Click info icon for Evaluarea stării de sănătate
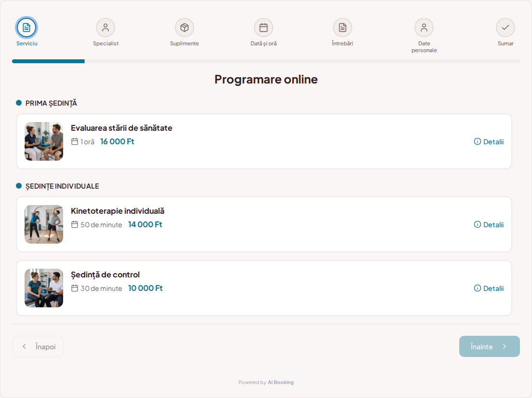 click(x=478, y=142)
